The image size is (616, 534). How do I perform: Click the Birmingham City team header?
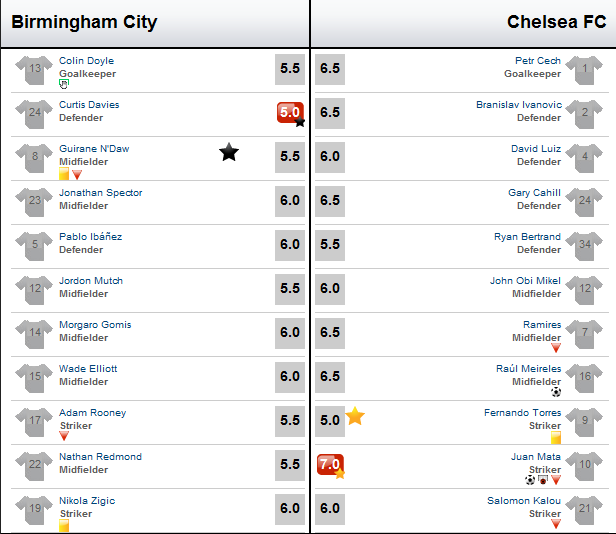(84, 22)
